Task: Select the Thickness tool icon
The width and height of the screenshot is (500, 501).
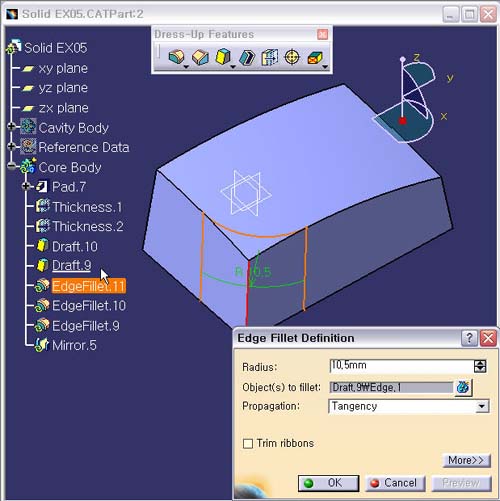Action: (270, 57)
